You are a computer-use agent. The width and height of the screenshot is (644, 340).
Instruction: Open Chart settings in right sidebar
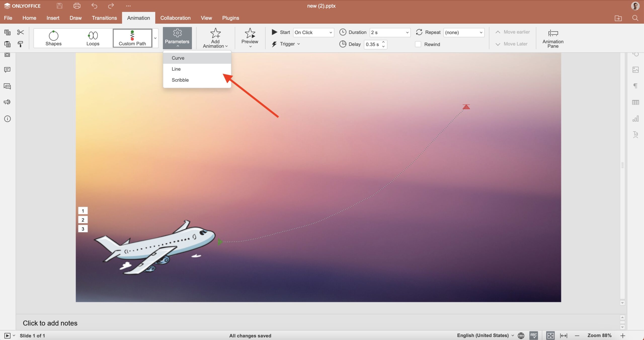tap(635, 119)
